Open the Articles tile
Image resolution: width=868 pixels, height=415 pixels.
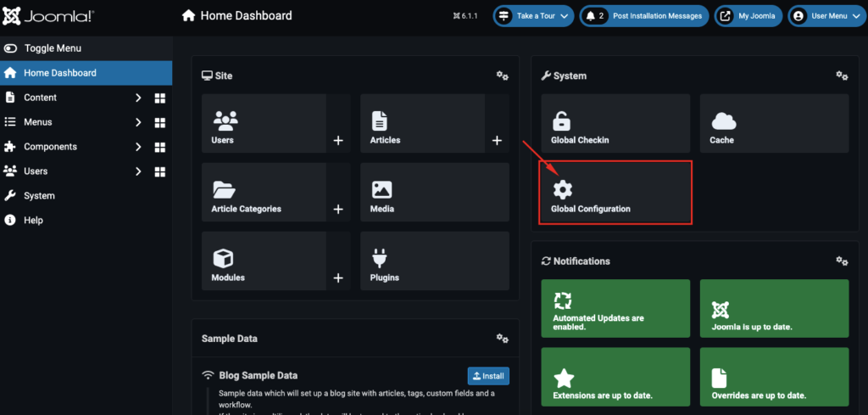pos(423,124)
